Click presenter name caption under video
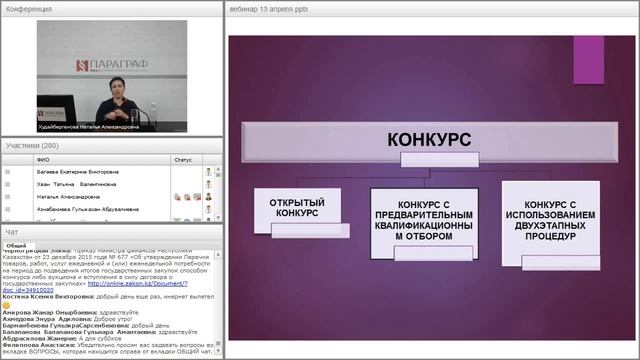The image size is (640, 360). click(x=89, y=127)
